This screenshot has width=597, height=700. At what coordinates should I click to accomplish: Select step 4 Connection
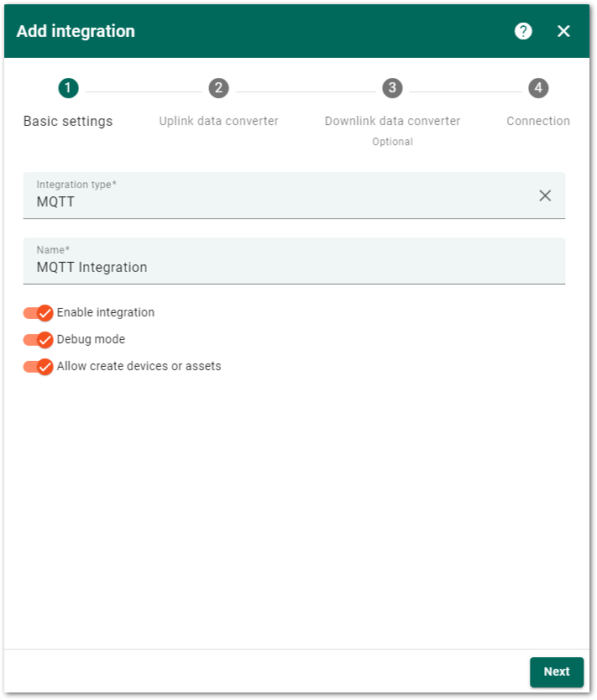point(538,103)
